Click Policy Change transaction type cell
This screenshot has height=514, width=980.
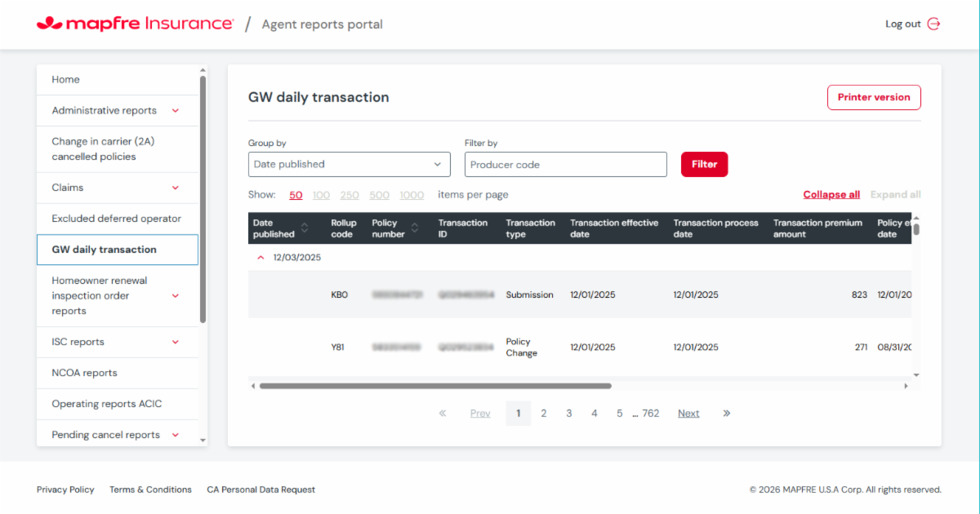tap(521, 347)
